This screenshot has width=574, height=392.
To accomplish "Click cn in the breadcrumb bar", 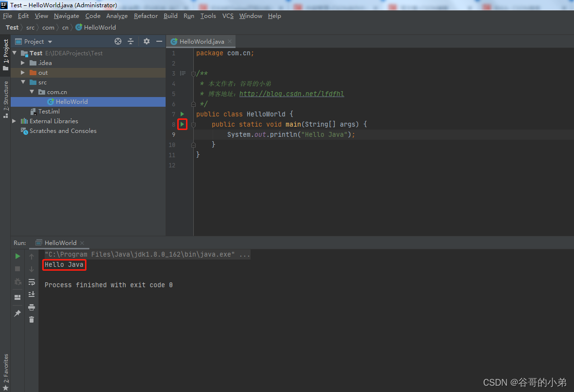I will tap(65, 28).
